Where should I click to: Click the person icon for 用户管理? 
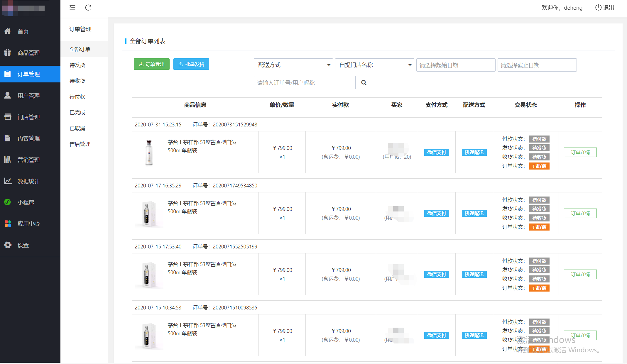[x=8, y=95]
